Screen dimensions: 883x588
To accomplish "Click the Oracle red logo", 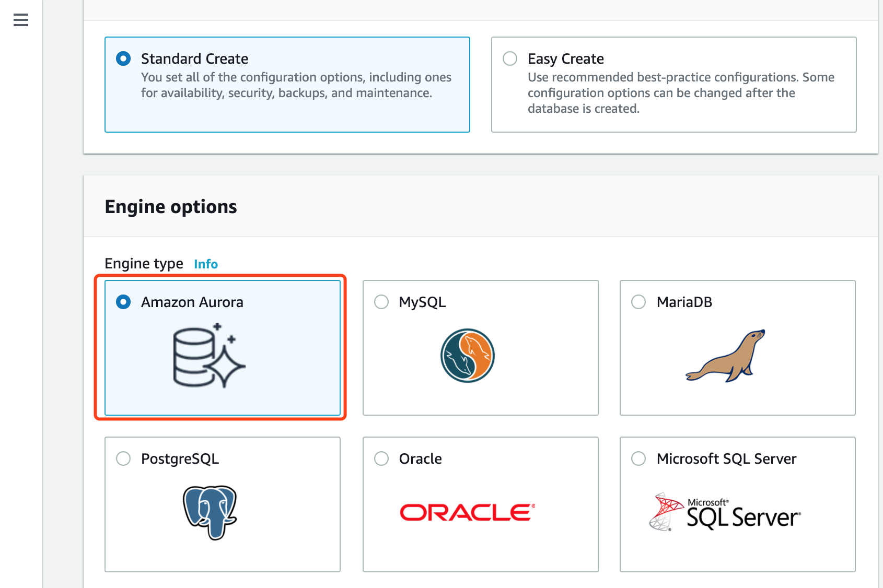I will pyautogui.click(x=467, y=512).
